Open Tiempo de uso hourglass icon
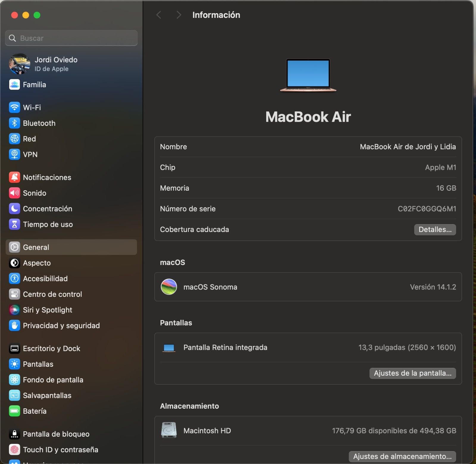Image resolution: width=476 pixels, height=464 pixels. (14, 224)
